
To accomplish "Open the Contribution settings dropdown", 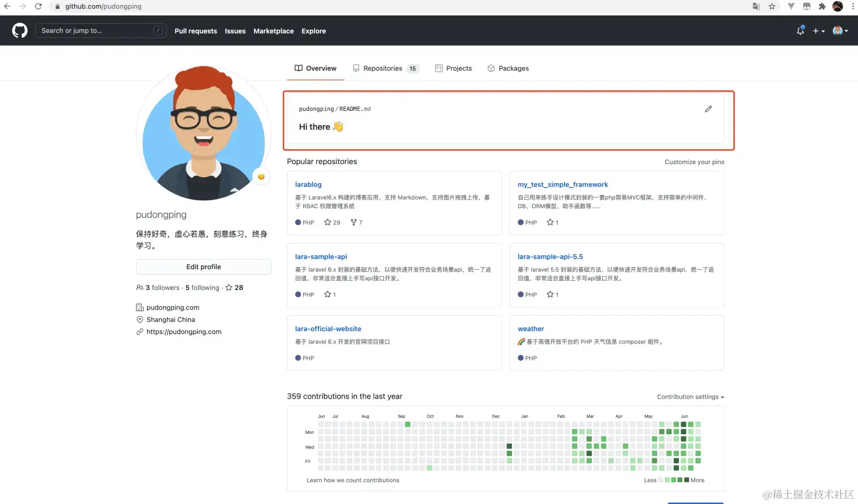I will click(x=690, y=396).
